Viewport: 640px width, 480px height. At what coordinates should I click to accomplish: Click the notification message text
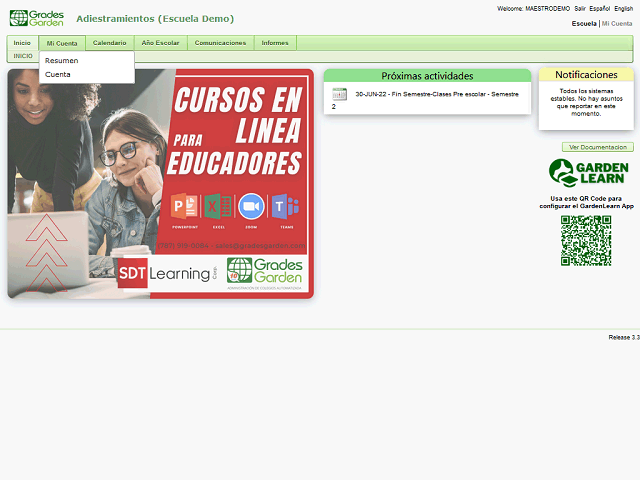(x=587, y=102)
